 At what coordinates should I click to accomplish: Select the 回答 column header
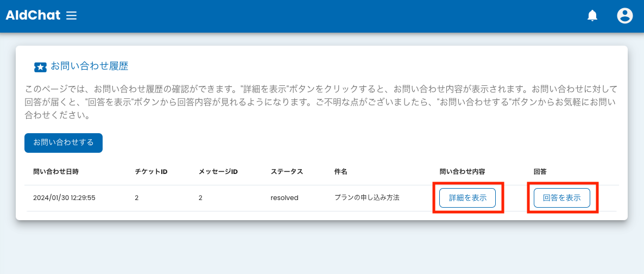pyautogui.click(x=540, y=171)
